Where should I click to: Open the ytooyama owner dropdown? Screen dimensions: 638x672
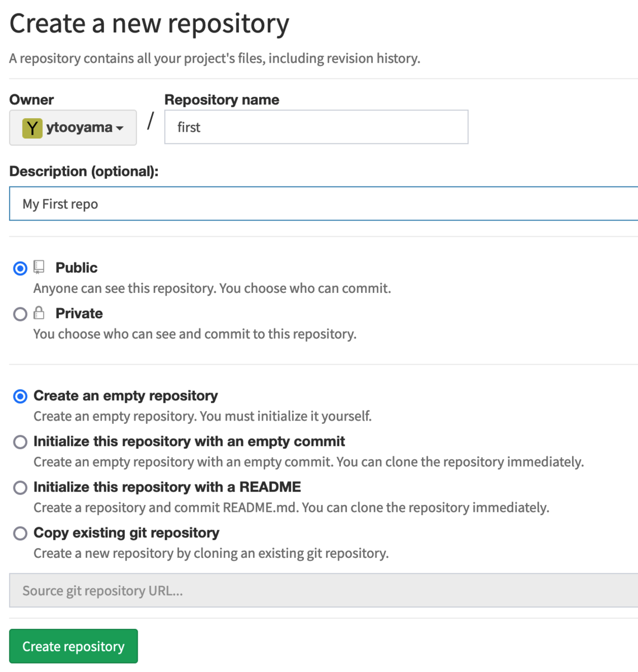[x=73, y=128]
